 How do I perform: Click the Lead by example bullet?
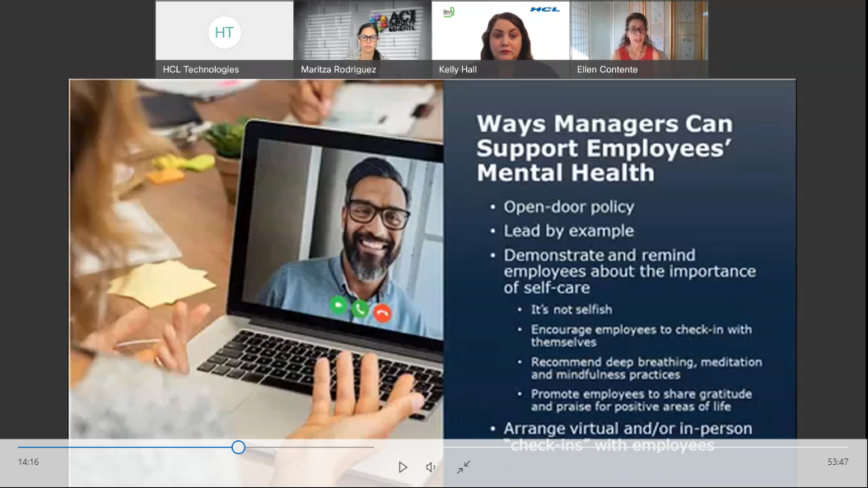pos(568,230)
